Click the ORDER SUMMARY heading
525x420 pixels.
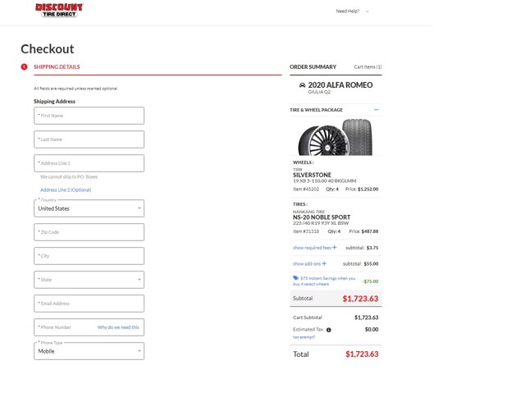(x=313, y=67)
